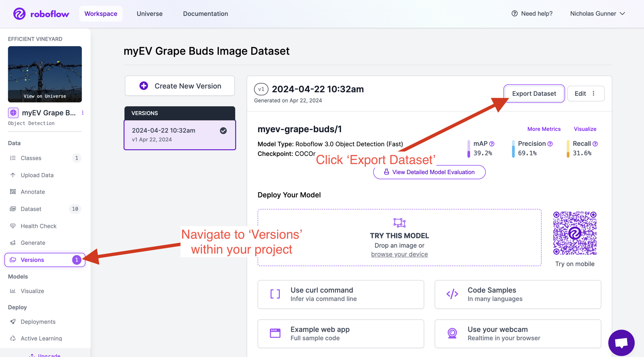Click the myEV Grape B... project name
Image resolution: width=644 pixels, height=357 pixels.
pyautogui.click(x=49, y=113)
